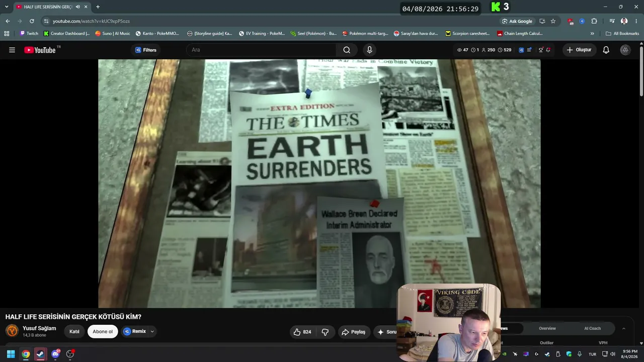Screen dimensions: 644x362
Task: Switch the TUR keyboard language
Action: tap(592, 354)
